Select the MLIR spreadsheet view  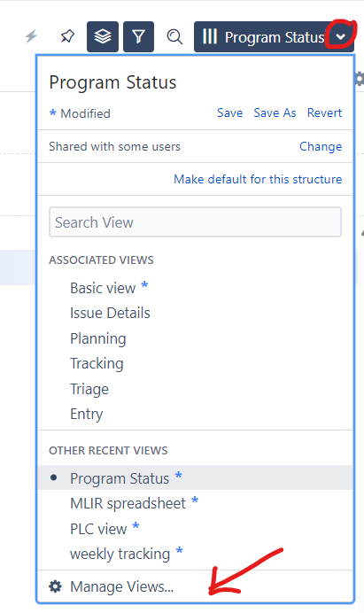[128, 503]
